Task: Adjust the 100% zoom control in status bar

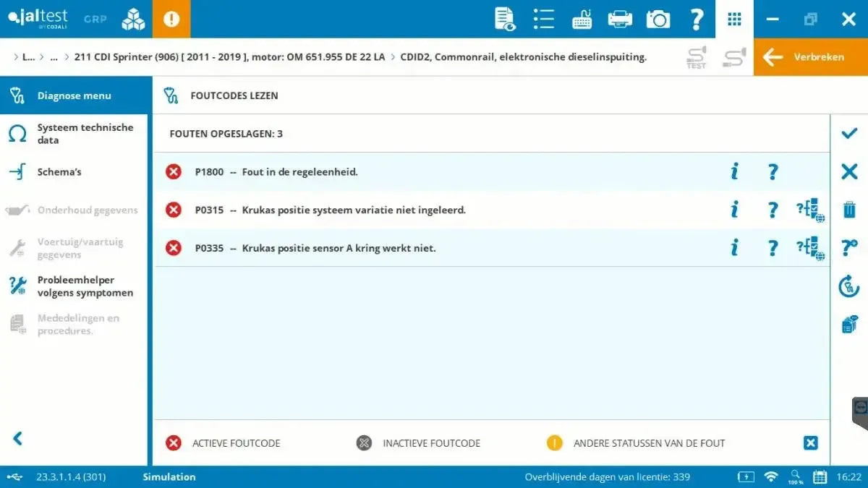Action: point(796,477)
